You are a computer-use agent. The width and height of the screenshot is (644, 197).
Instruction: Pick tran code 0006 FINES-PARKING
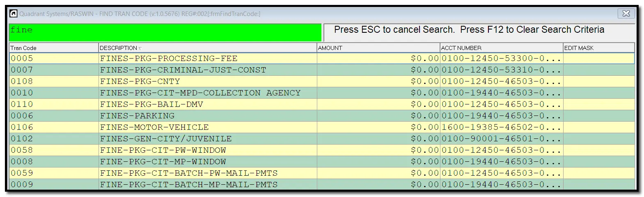pos(322,116)
